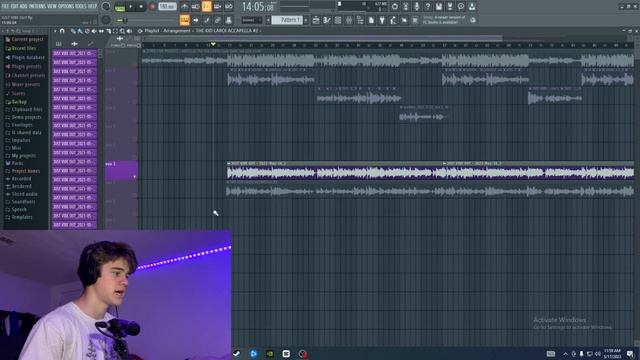
Task: Save the project with the disk icon
Action: click(439, 7)
